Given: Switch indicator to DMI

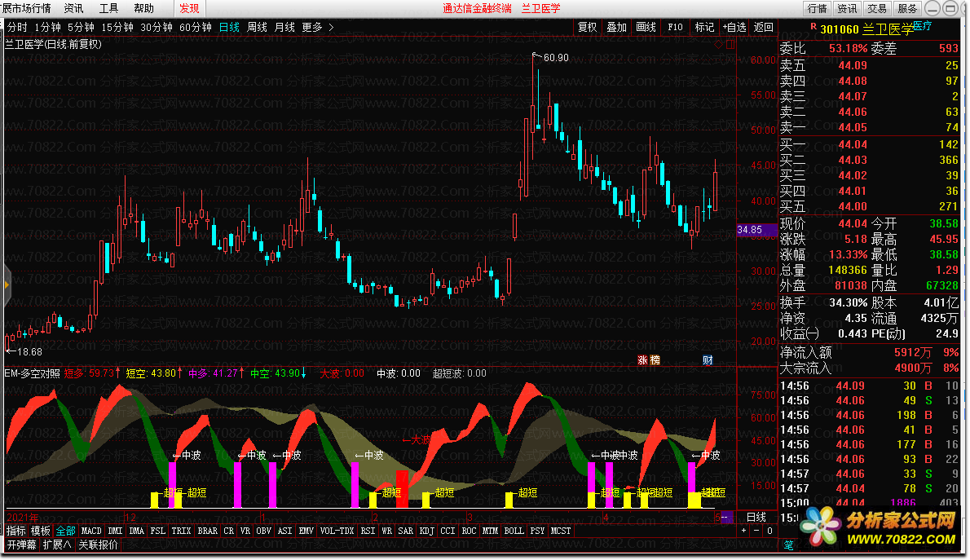Looking at the screenshot, I should click(116, 531).
